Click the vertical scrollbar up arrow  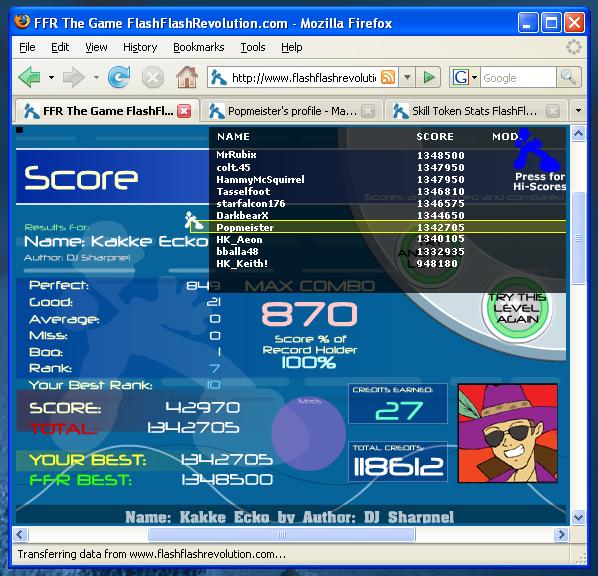[x=579, y=134]
